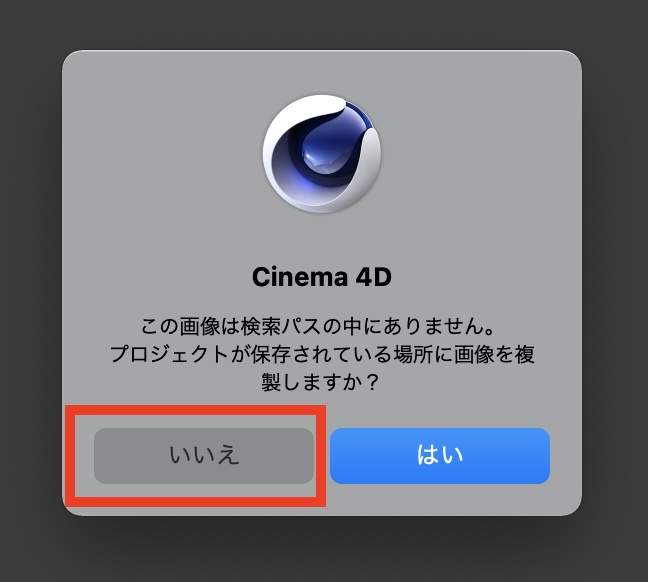Select the Cinema 4D dialog title text

(x=322, y=277)
